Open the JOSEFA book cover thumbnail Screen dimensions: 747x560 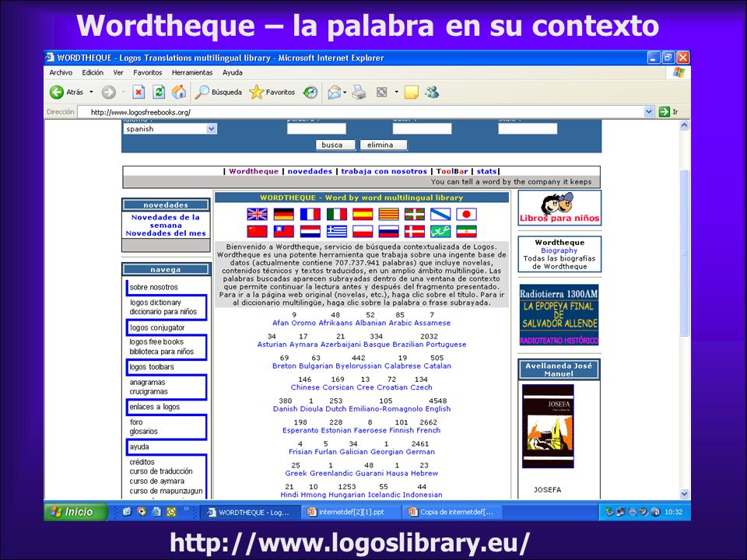pyautogui.click(x=548, y=427)
